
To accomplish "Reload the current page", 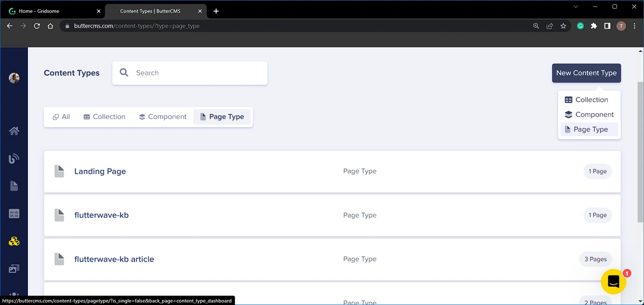I will pos(37,26).
